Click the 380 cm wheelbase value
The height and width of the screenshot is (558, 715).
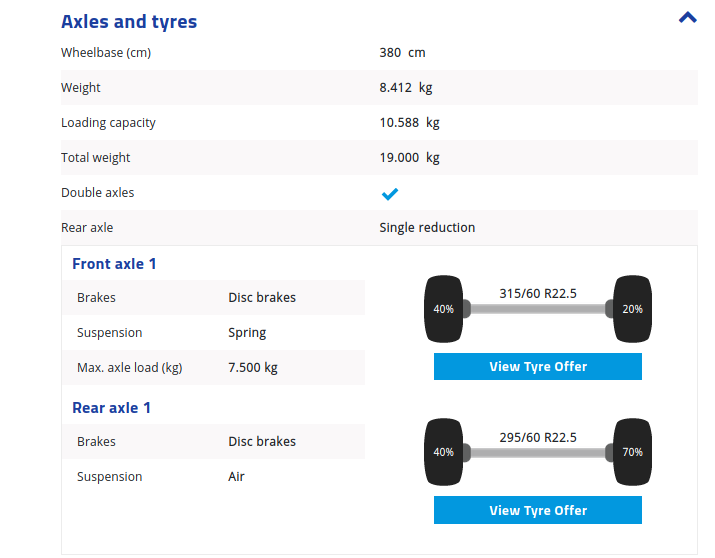(x=402, y=53)
